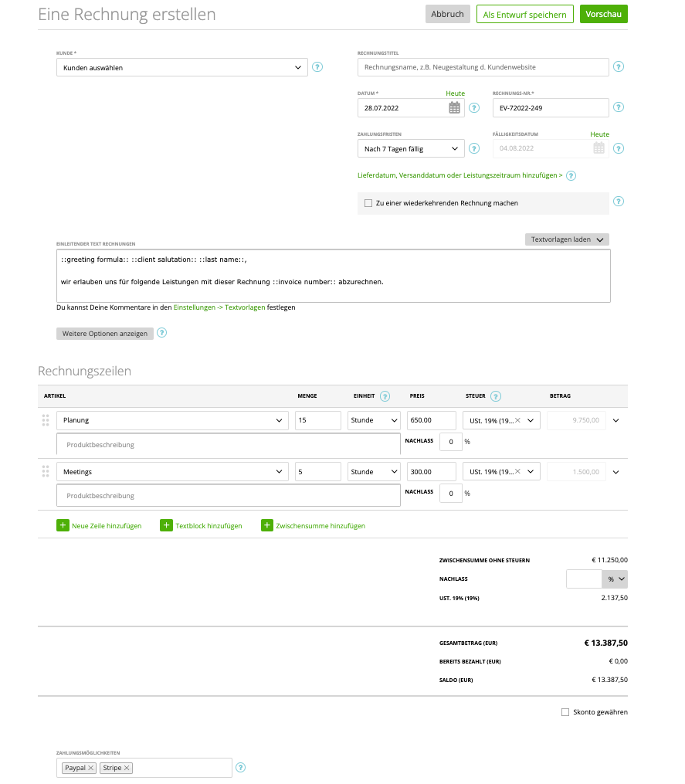Open the Zahlungsfristen dropdown
Screen dimensions: 685x784
[x=411, y=148]
